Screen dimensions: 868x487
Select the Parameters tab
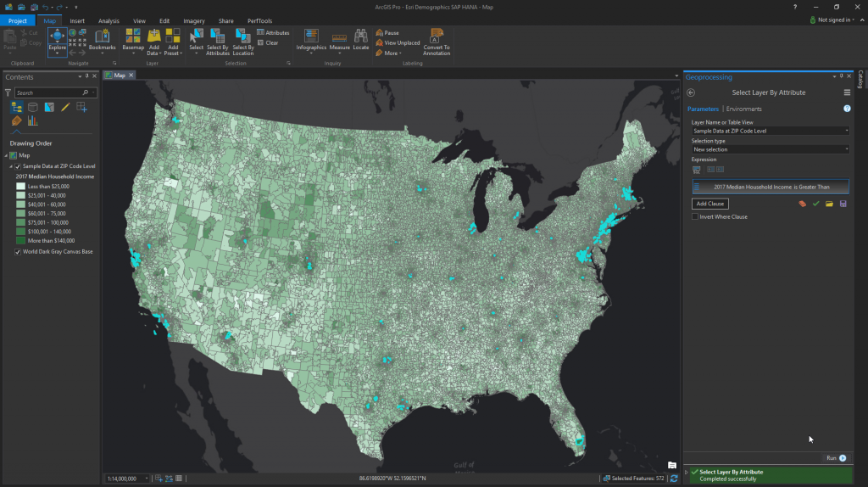pos(703,109)
